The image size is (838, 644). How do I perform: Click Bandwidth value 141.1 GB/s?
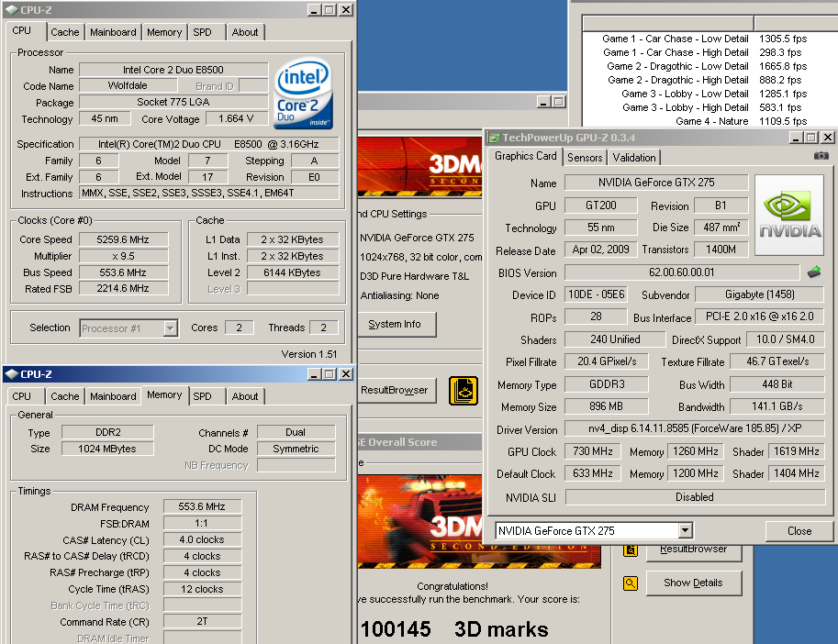click(777, 406)
